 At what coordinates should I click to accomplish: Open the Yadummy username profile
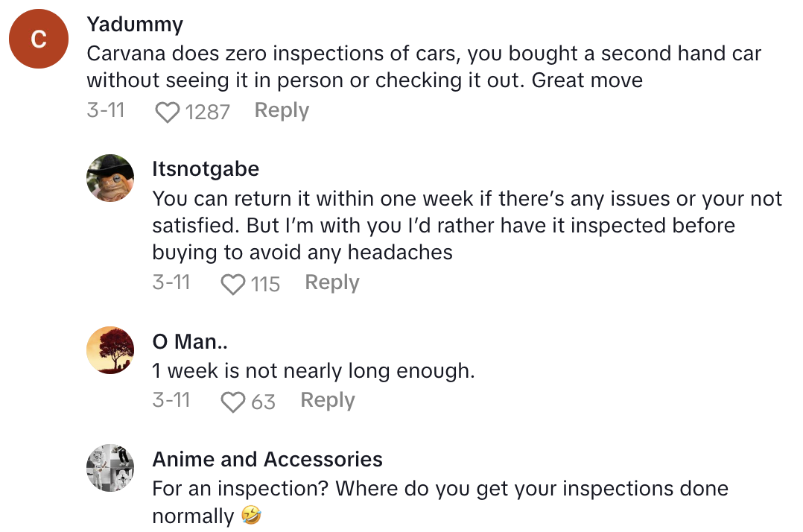[135, 24]
